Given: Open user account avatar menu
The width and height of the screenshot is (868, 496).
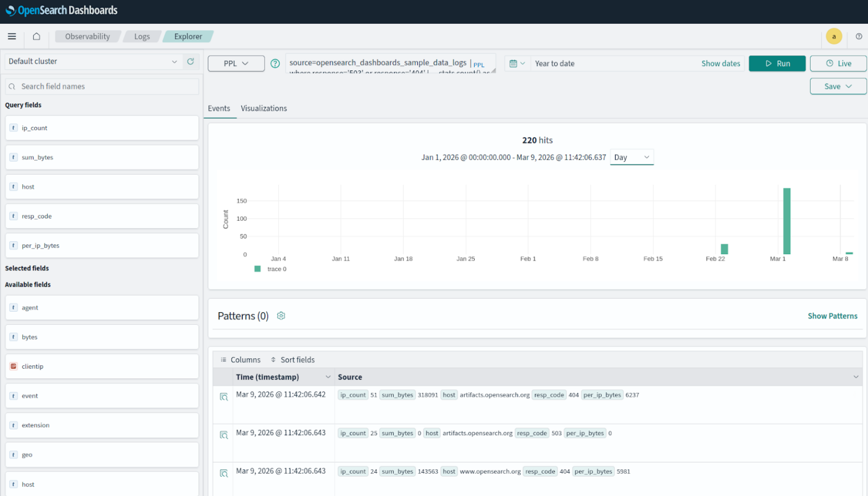Looking at the screenshot, I should pos(833,36).
